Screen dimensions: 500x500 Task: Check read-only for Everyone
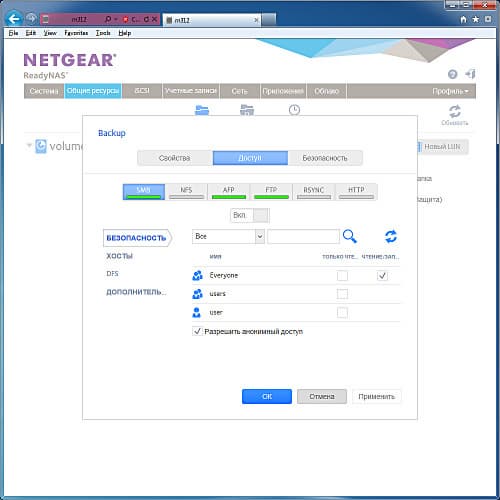342,276
